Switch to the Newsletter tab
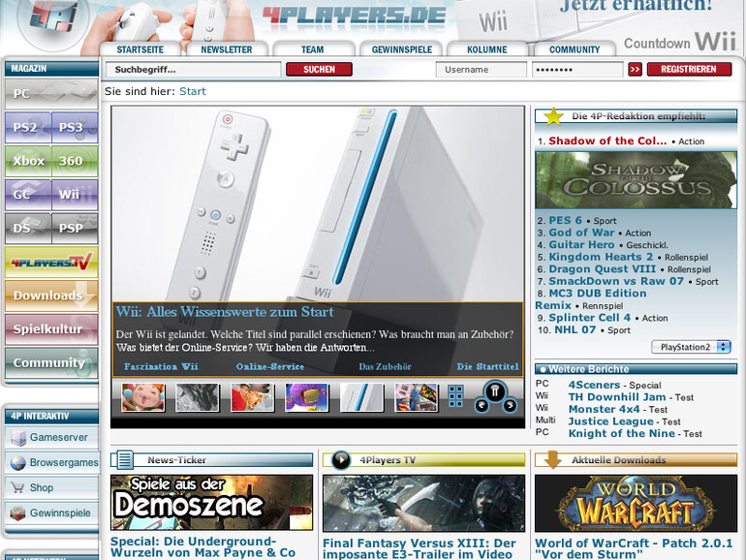This screenshot has height=560, width=746. 227,49
